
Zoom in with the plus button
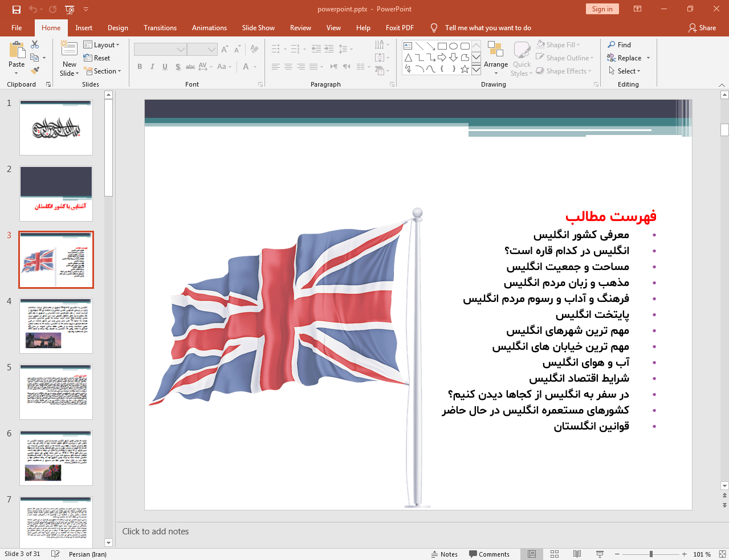[x=684, y=554]
